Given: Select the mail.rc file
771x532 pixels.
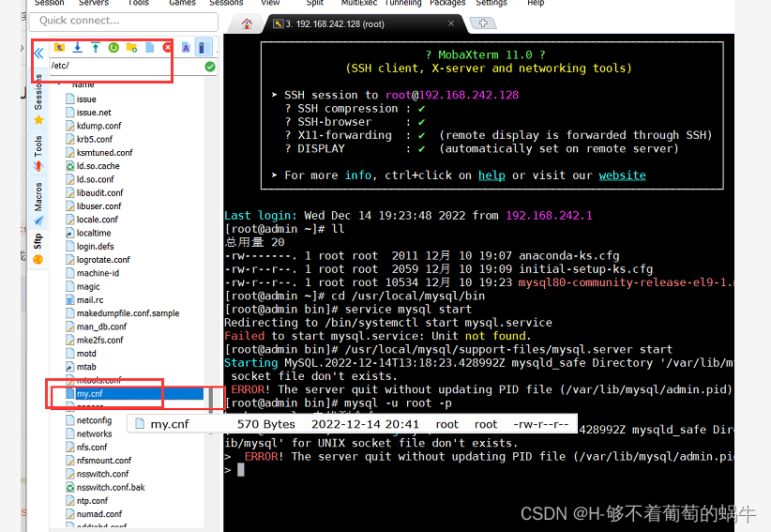Looking at the screenshot, I should (x=90, y=300).
